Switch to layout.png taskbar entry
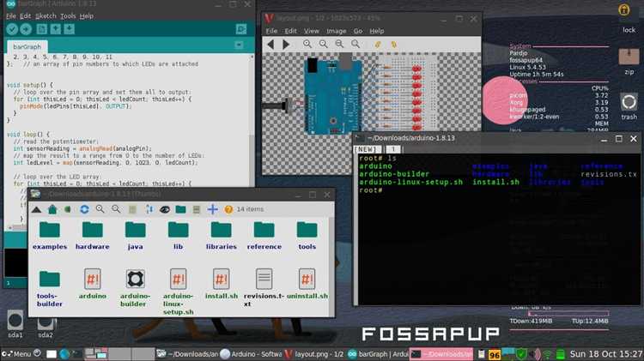 point(314,353)
